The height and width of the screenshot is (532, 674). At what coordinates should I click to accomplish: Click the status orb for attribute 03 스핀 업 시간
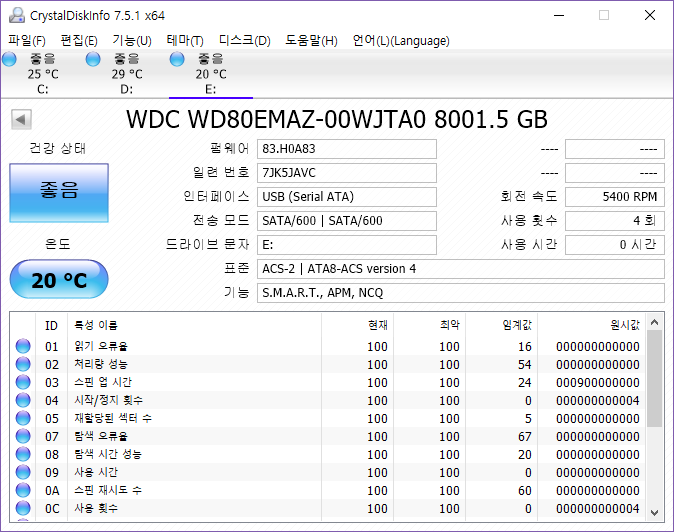[x=23, y=382]
